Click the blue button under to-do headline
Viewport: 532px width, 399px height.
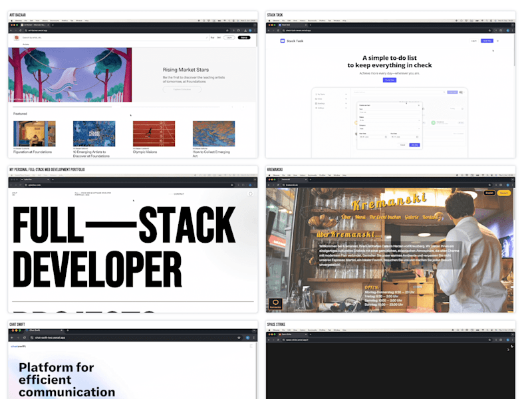390,80
